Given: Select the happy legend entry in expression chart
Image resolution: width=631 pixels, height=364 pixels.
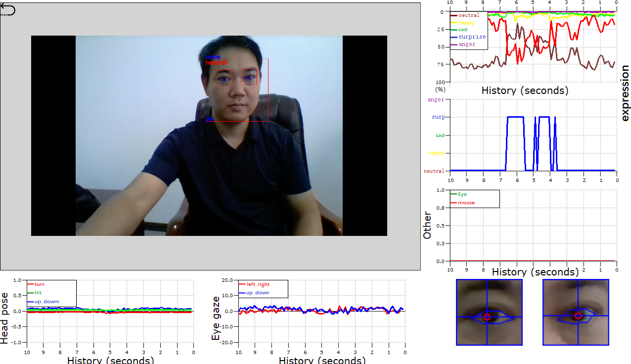Looking at the screenshot, I should point(466,23).
